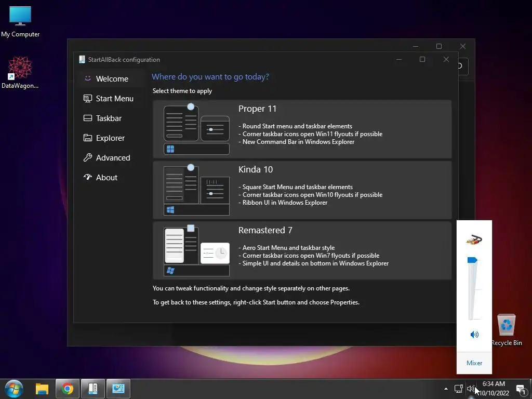The height and width of the screenshot is (399, 532).
Task: Click the 'Where do you want to go today?' heading
Action: 210,77
